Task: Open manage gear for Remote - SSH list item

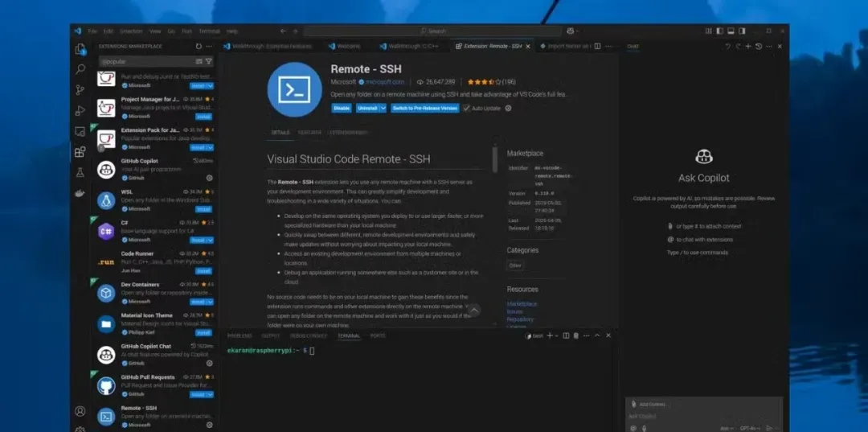Action: coord(209,425)
